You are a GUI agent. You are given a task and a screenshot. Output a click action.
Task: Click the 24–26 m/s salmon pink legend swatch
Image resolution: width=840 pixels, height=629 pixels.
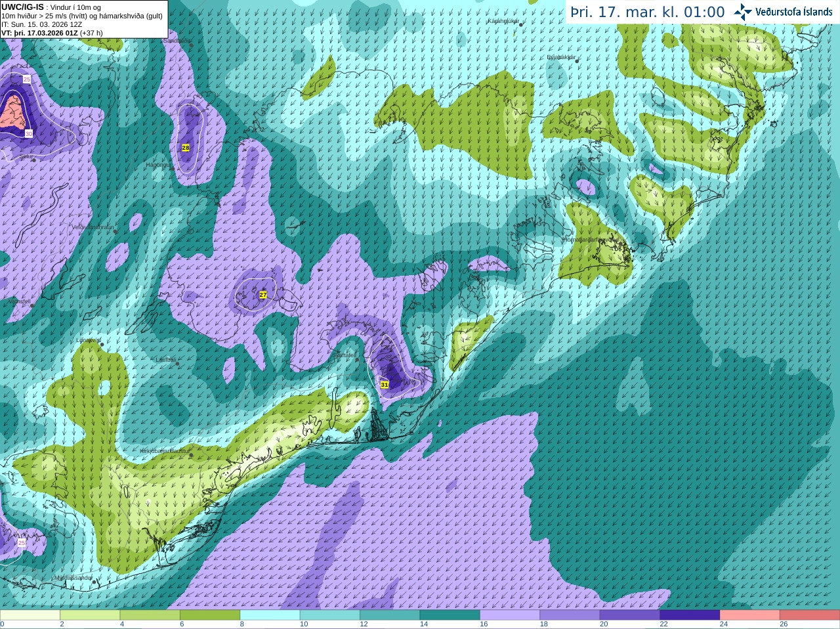pos(750,615)
